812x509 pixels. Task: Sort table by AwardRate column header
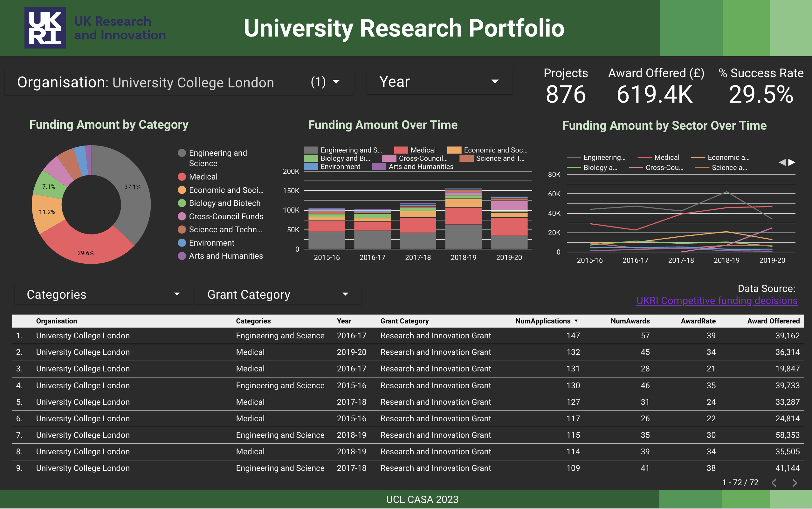click(698, 321)
